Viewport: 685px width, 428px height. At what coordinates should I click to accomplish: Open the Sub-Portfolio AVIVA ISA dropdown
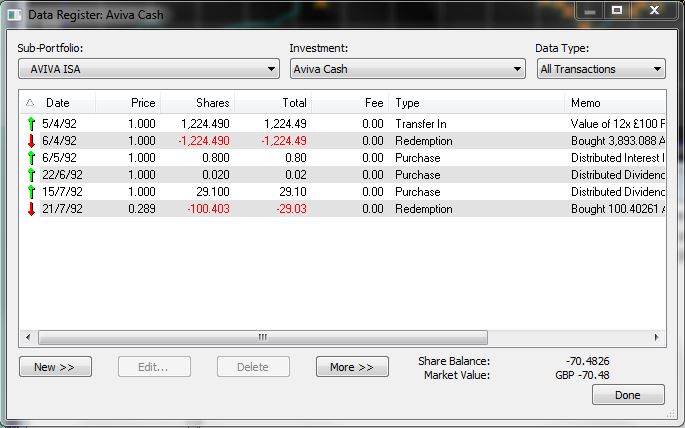[x=149, y=69]
